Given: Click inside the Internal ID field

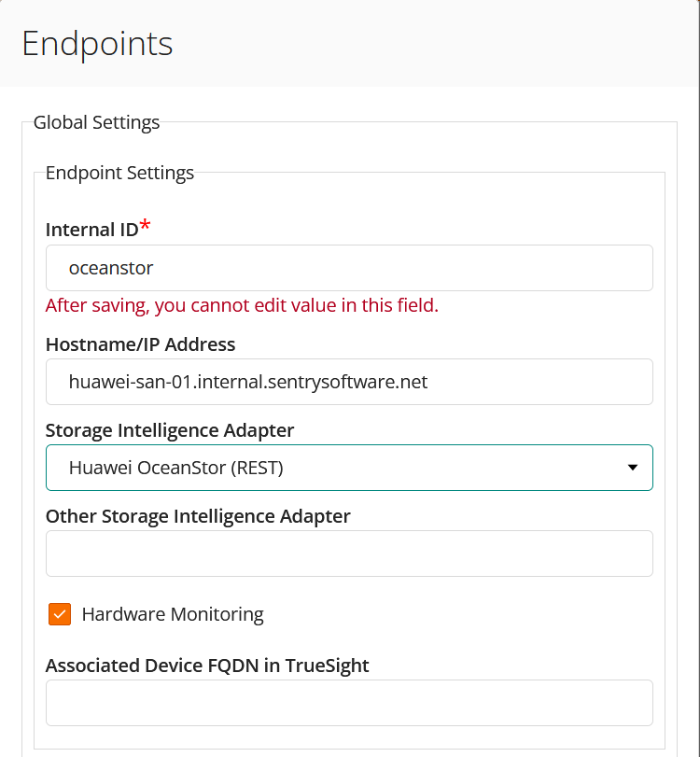Looking at the screenshot, I should point(349,267).
